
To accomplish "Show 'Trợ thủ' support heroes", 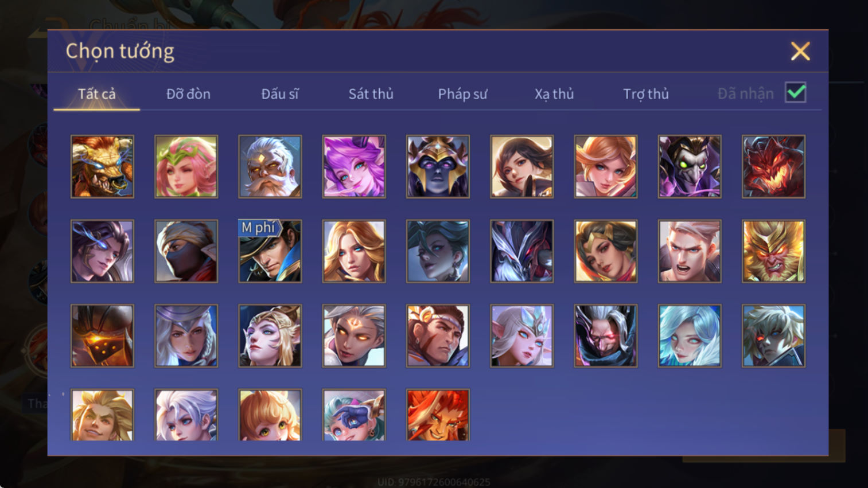I will (x=646, y=94).
